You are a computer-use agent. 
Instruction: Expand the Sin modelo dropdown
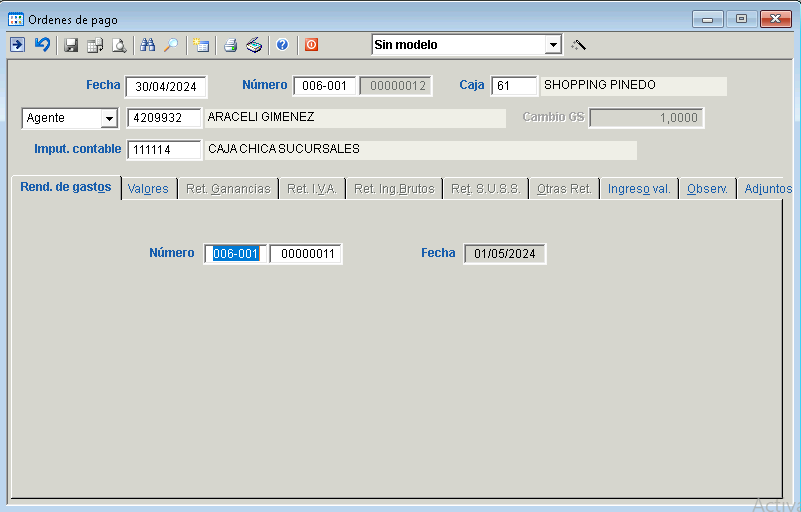[553, 45]
